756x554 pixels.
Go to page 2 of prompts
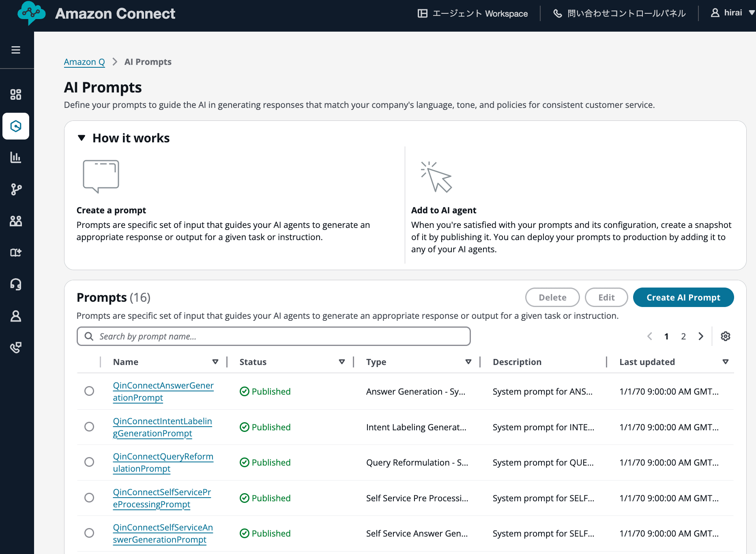[683, 336]
